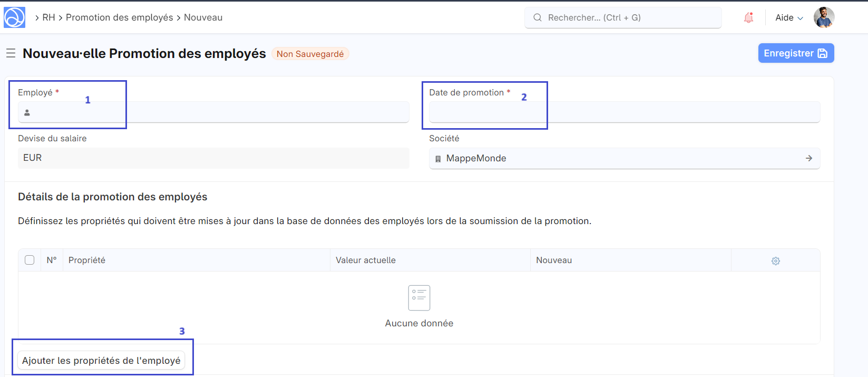
Task: Tick the select-all checkbox in table header
Action: (30, 260)
